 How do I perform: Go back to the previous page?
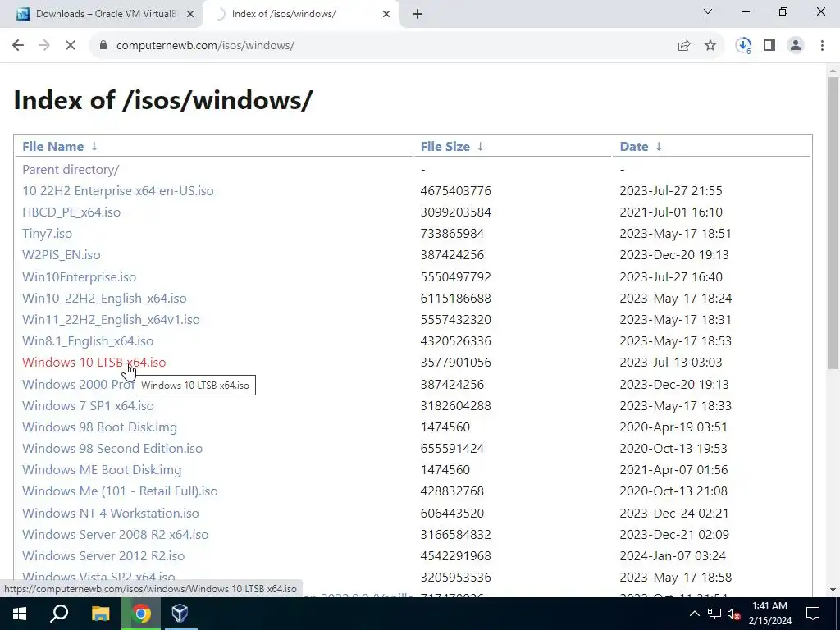click(x=18, y=46)
